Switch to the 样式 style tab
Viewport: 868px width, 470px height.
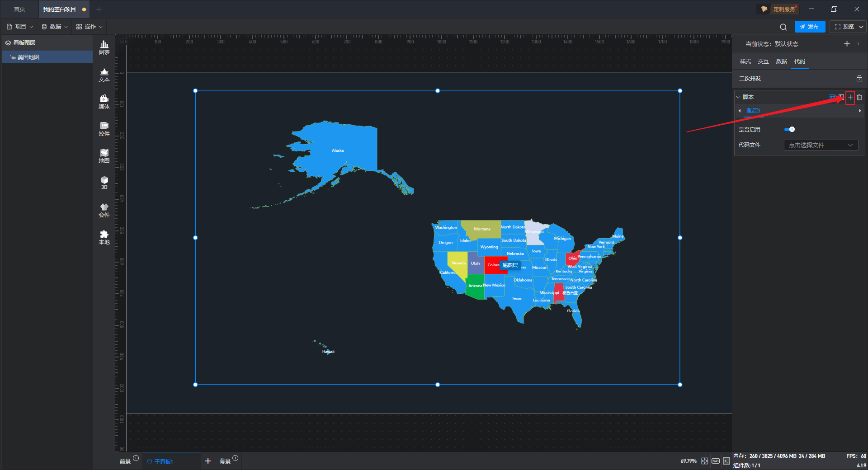coord(745,61)
